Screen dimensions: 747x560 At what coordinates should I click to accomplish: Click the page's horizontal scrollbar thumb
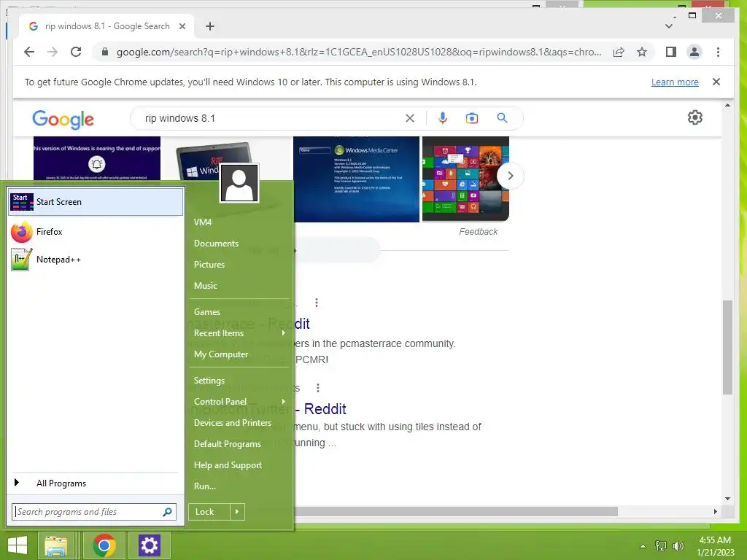point(456,511)
